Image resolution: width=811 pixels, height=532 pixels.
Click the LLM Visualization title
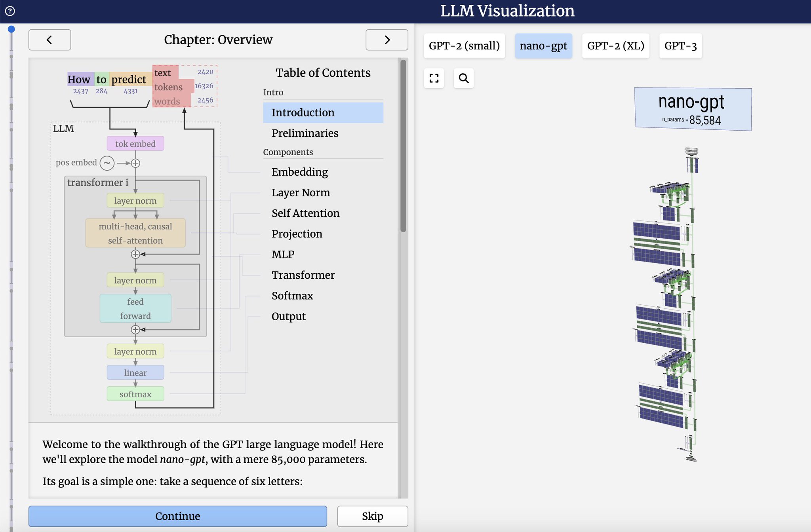pos(507,11)
